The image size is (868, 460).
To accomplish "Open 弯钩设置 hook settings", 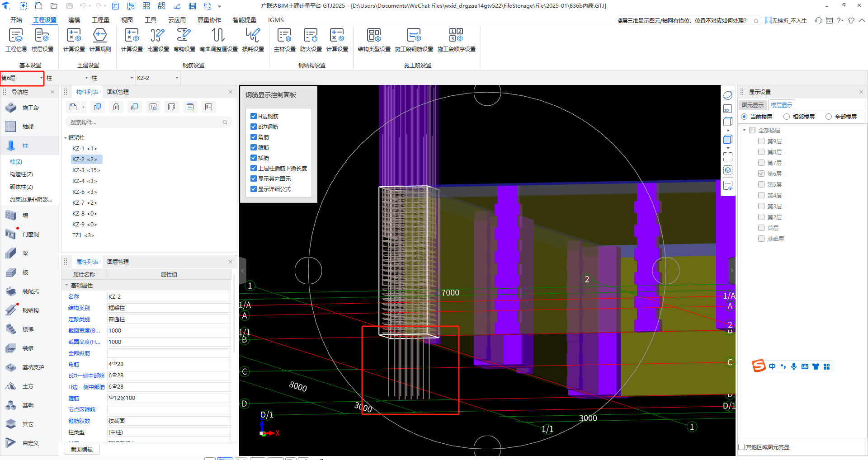I will pyautogui.click(x=184, y=40).
